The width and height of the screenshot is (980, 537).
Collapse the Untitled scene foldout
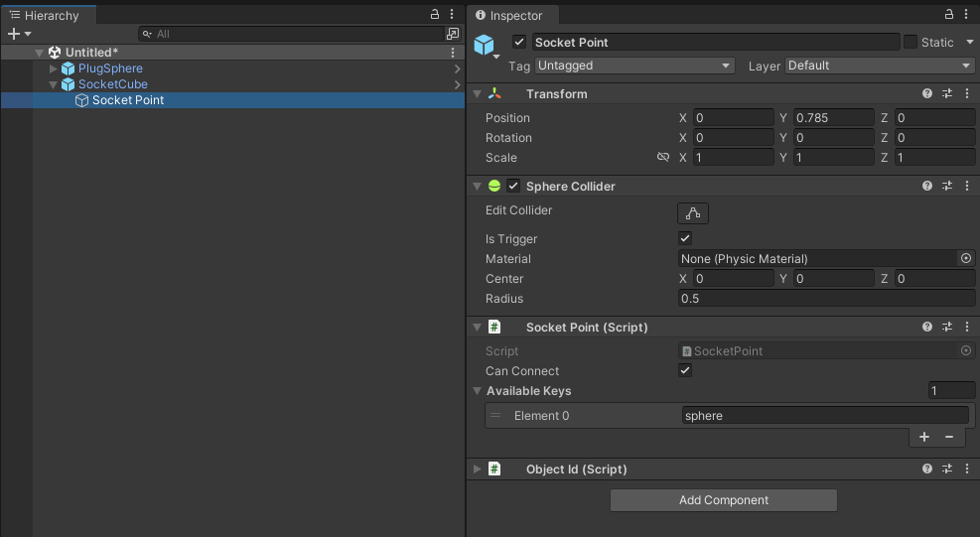coord(40,53)
